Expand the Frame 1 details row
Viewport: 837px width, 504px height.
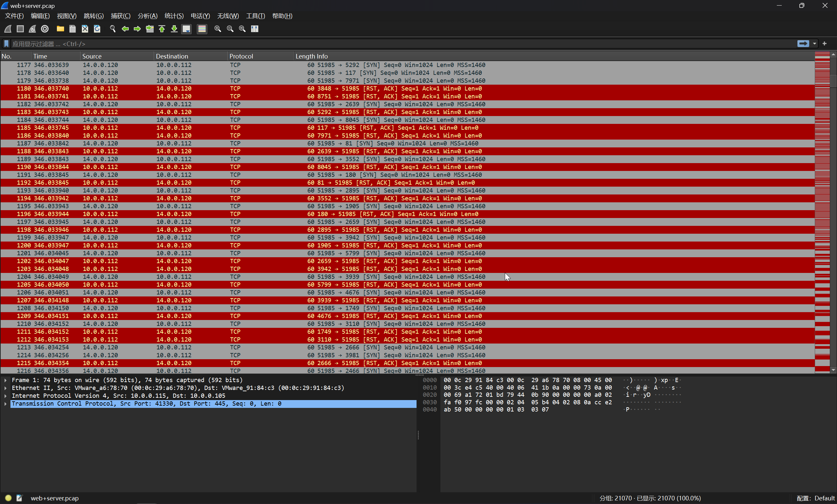6,380
